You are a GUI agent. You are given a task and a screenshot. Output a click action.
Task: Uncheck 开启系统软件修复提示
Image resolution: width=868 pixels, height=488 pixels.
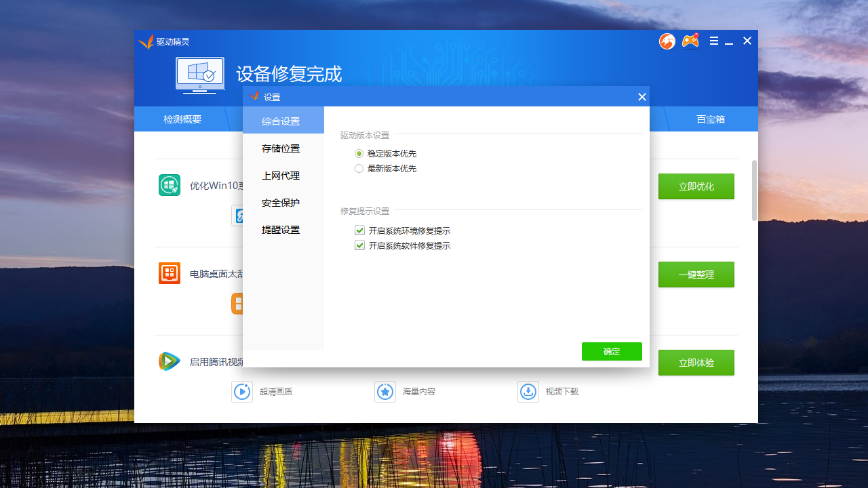coord(359,245)
